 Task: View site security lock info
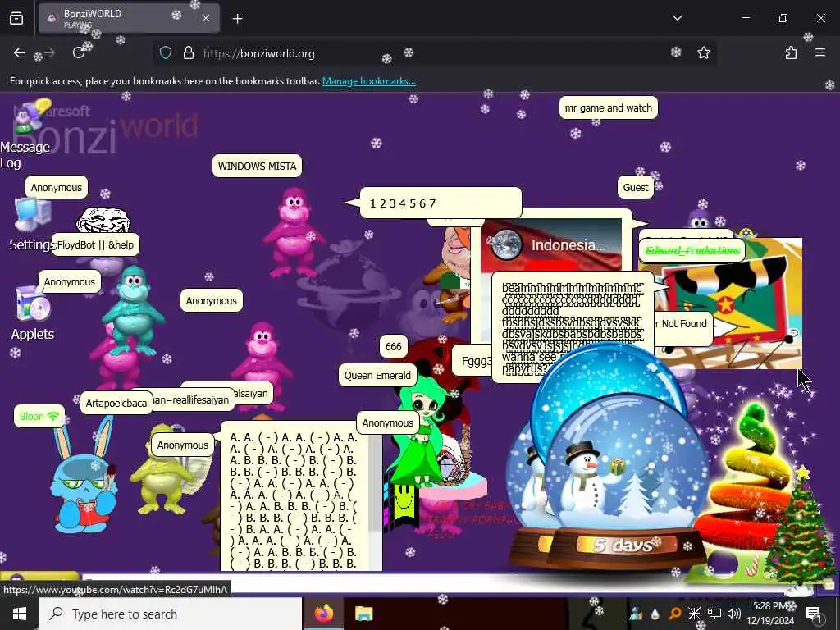pos(188,53)
